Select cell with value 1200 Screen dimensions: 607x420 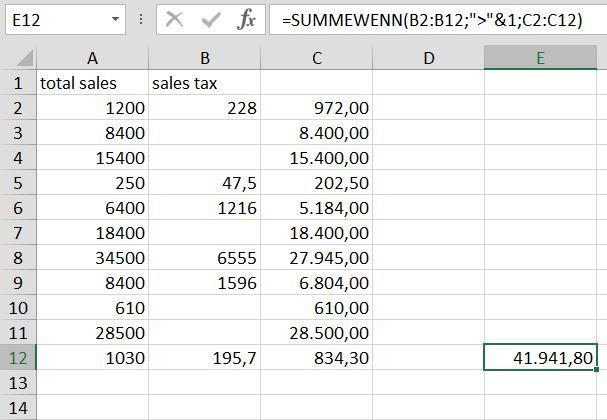(x=93, y=108)
